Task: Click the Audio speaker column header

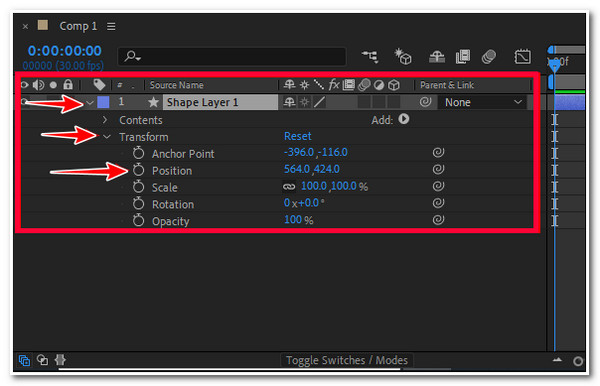Action: 38,85
